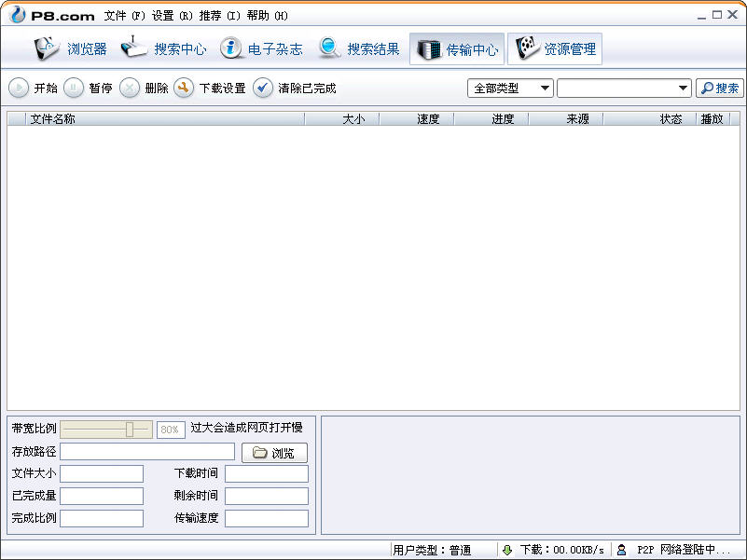Click the 资源管理 film icon
Image resolution: width=747 pixels, height=560 pixels.
[x=528, y=48]
